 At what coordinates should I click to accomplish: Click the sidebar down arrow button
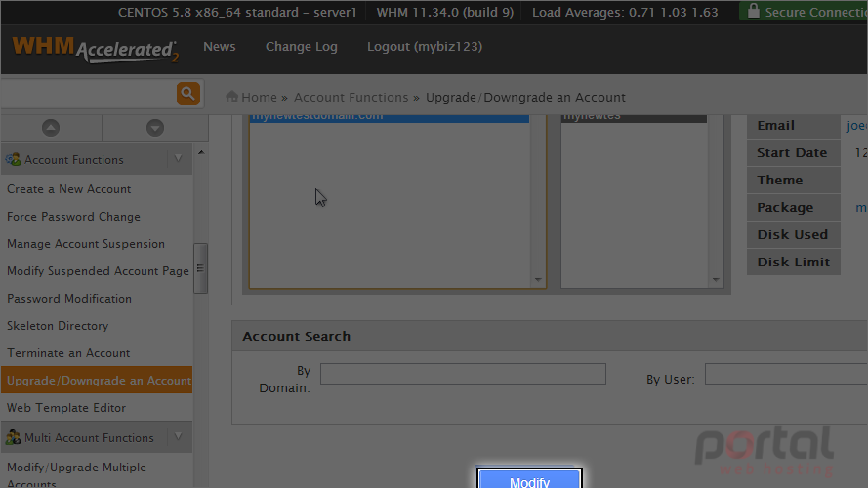point(155,128)
